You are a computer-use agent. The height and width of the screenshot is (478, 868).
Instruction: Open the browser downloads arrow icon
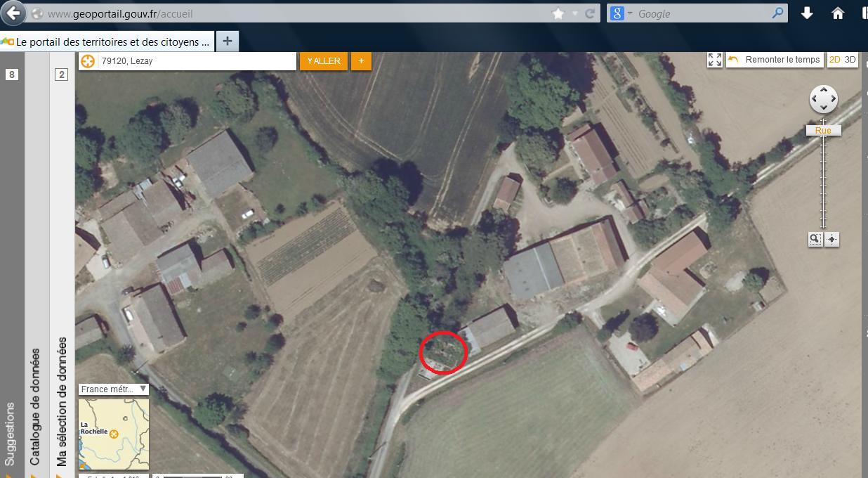click(807, 13)
